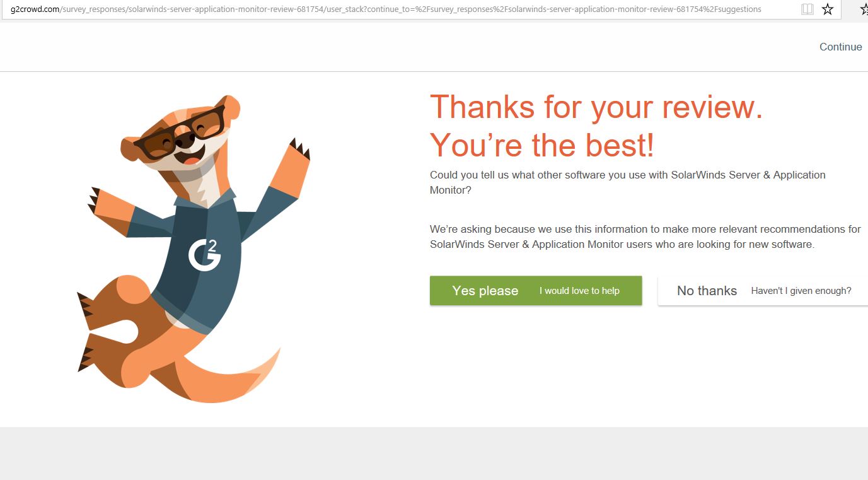Click the 'Haven't I given enough?' text
868x480 pixels.
[x=801, y=291]
